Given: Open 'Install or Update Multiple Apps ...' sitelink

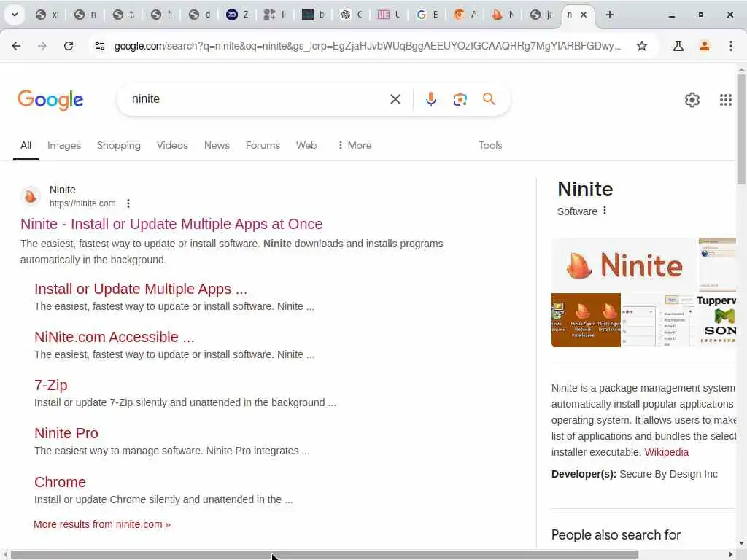Looking at the screenshot, I should click(141, 289).
